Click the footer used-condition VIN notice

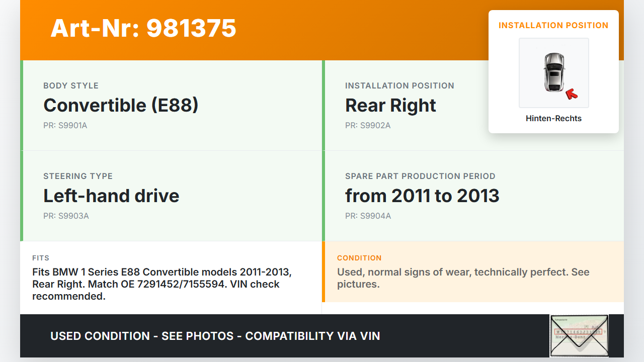(215, 336)
